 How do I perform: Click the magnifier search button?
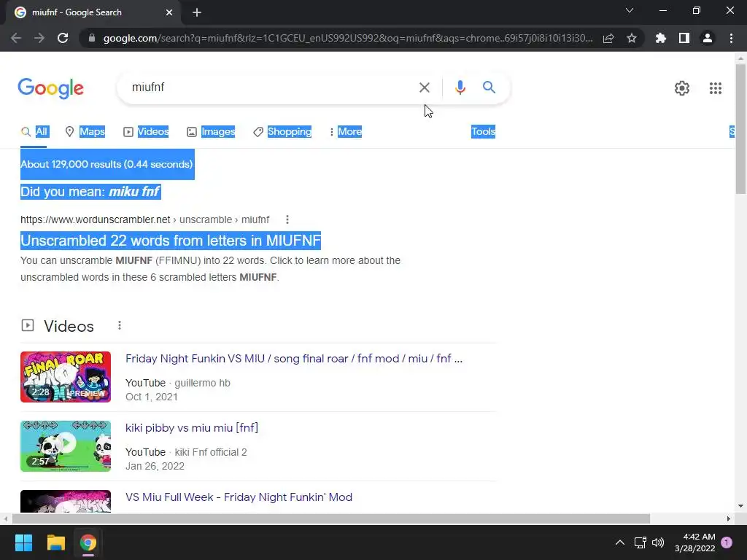489,87
